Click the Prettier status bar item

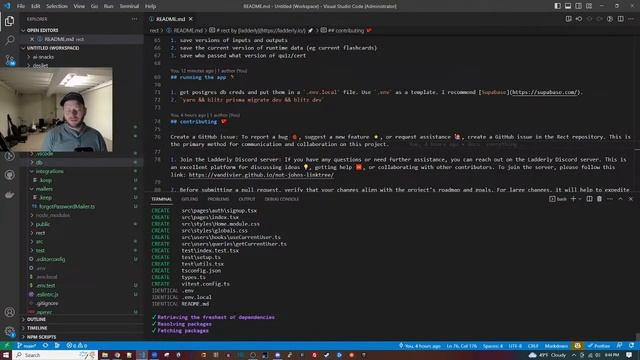pos(598,346)
